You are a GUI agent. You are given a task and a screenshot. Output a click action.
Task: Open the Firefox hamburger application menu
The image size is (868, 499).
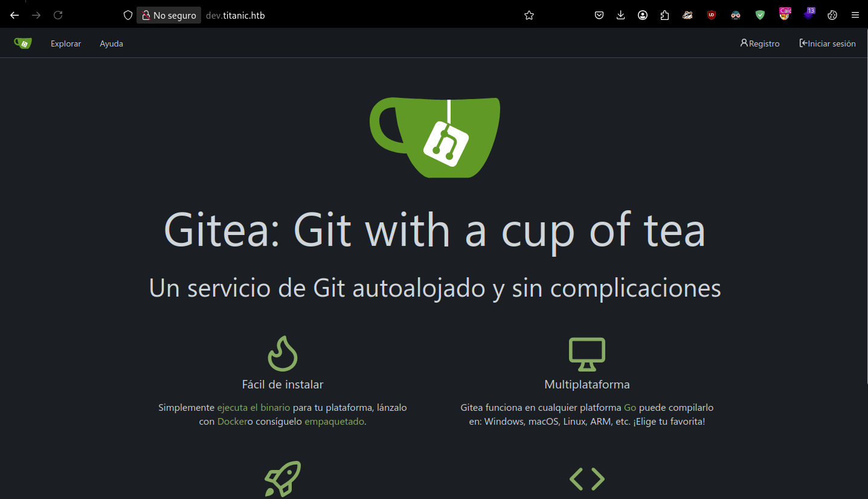pyautogui.click(x=855, y=16)
